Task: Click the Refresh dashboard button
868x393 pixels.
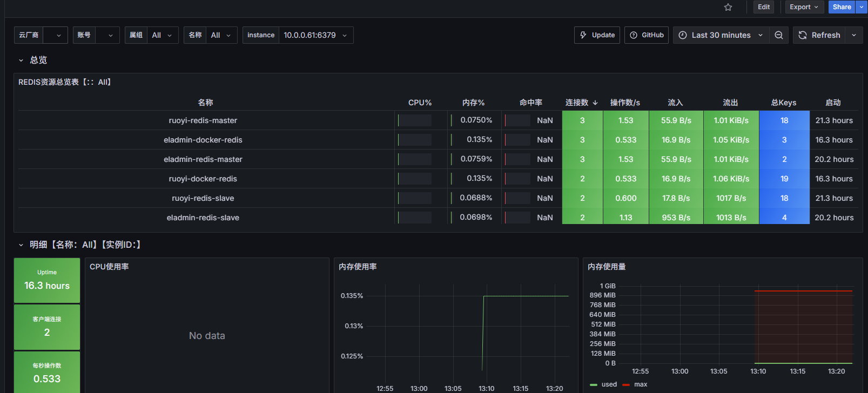Action: [819, 35]
